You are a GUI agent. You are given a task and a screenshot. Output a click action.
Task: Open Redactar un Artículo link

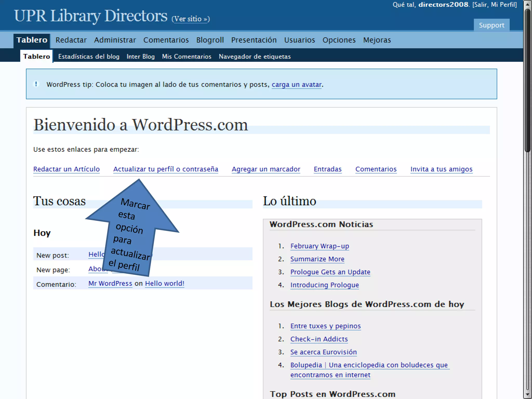(x=66, y=169)
